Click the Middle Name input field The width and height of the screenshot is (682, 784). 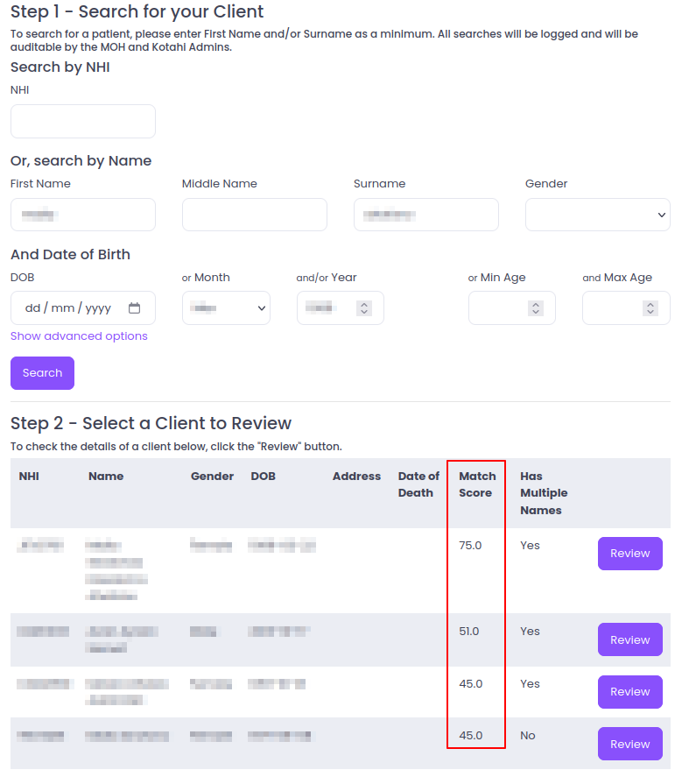point(254,215)
